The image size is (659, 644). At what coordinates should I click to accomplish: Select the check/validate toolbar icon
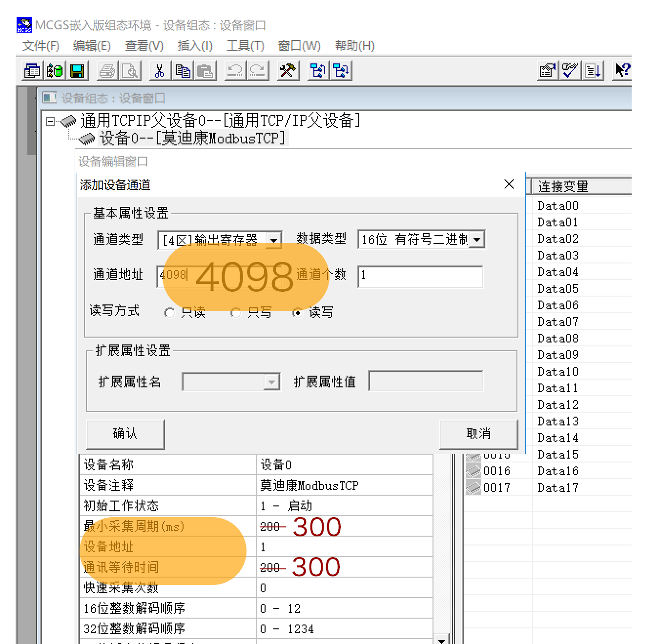coord(569,71)
